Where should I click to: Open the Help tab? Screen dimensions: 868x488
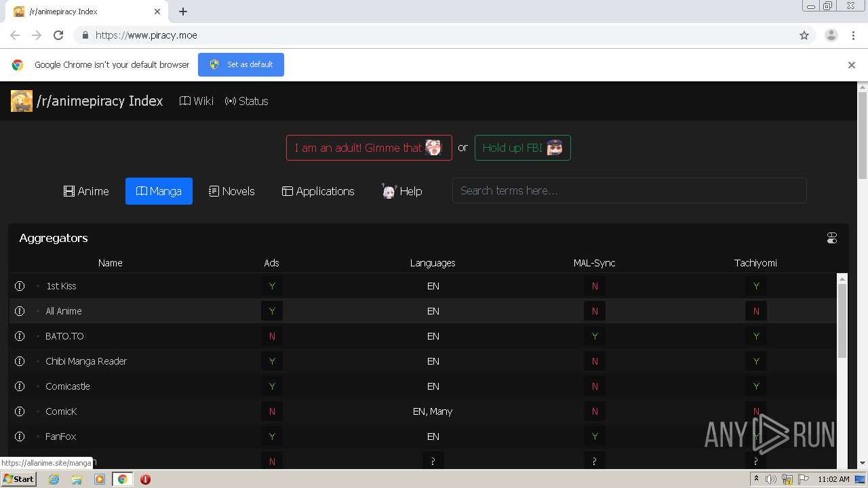click(x=402, y=191)
